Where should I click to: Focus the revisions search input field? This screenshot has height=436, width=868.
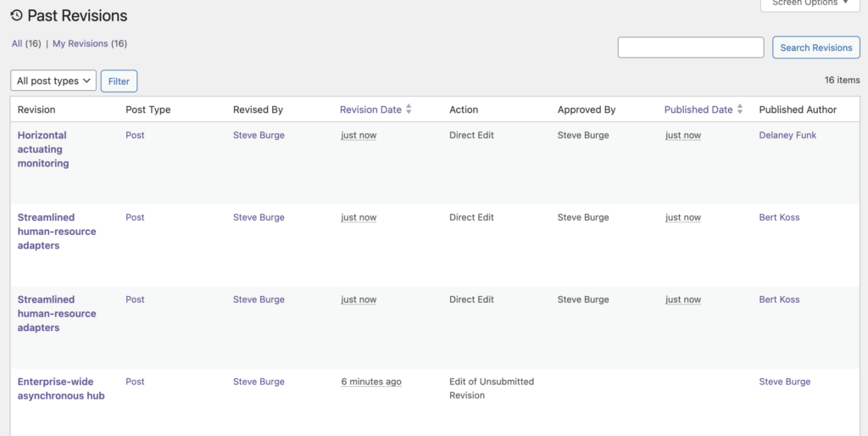pos(690,48)
